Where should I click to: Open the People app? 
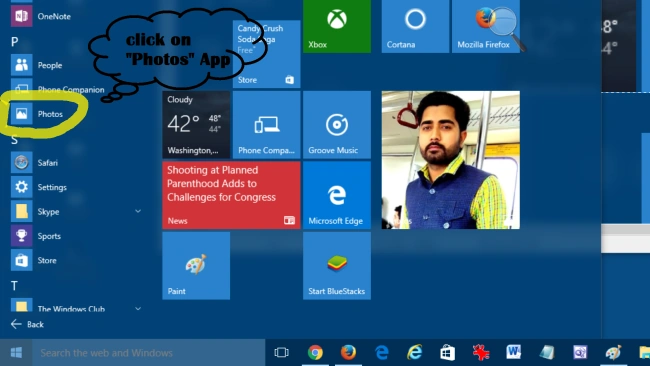coord(36,65)
